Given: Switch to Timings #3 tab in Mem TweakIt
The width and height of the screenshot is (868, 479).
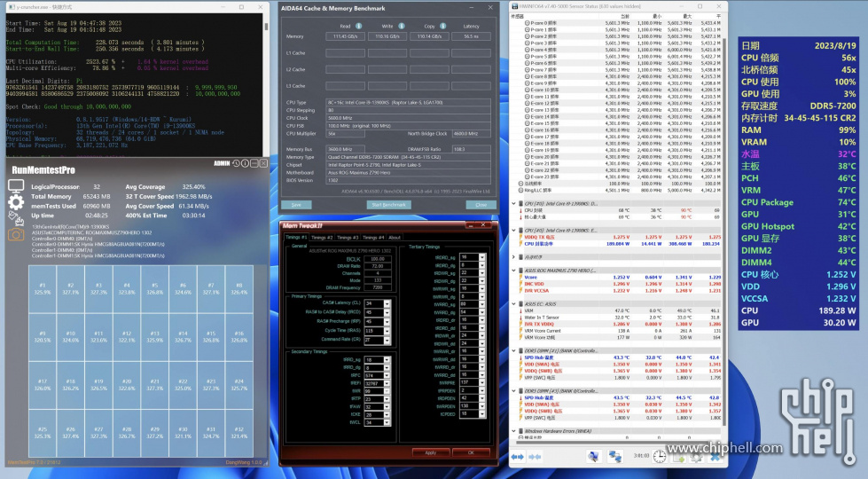Looking at the screenshot, I should (x=348, y=237).
